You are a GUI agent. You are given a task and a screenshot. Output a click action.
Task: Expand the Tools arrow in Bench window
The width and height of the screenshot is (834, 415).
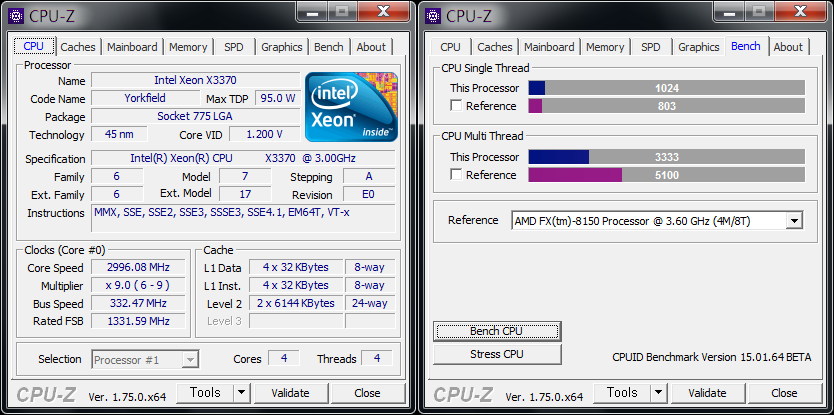(658, 393)
